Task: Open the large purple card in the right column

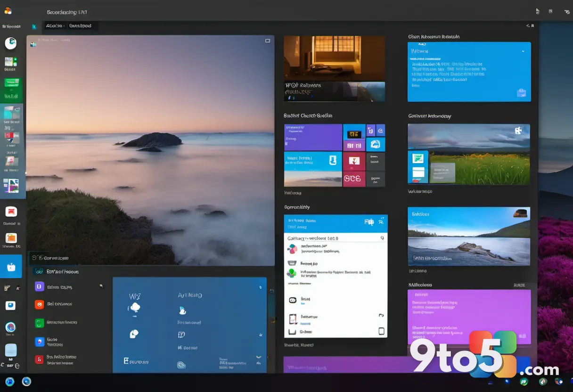Action: tap(469, 317)
